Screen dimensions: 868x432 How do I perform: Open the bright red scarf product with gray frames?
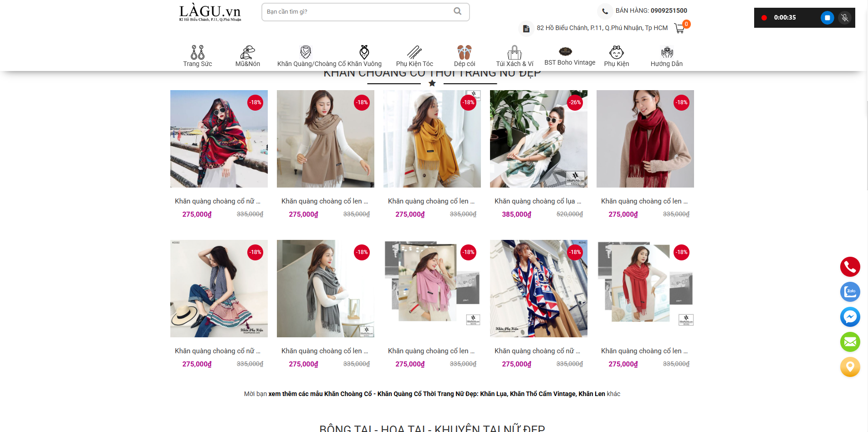645,289
